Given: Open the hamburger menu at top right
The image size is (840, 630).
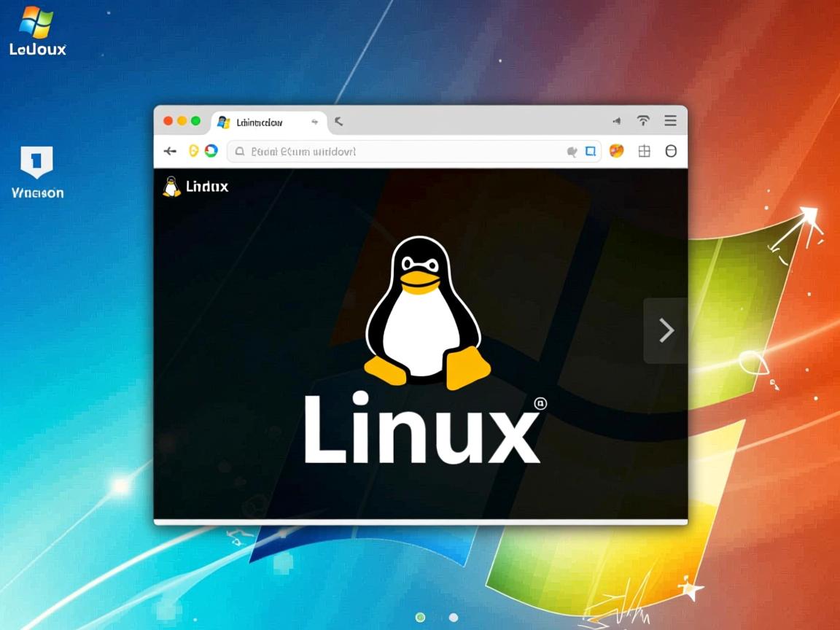Looking at the screenshot, I should click(x=670, y=120).
